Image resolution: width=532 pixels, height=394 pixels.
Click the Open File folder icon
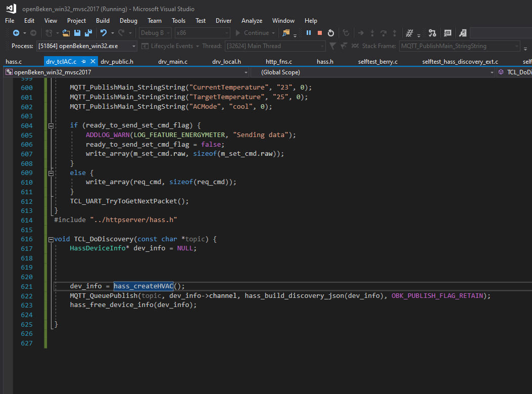[67, 33]
